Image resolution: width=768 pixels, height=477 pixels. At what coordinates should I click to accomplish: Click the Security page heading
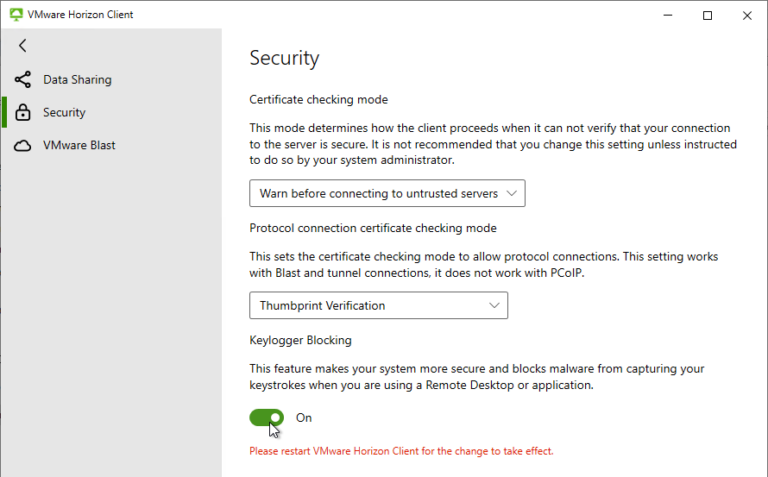point(284,58)
